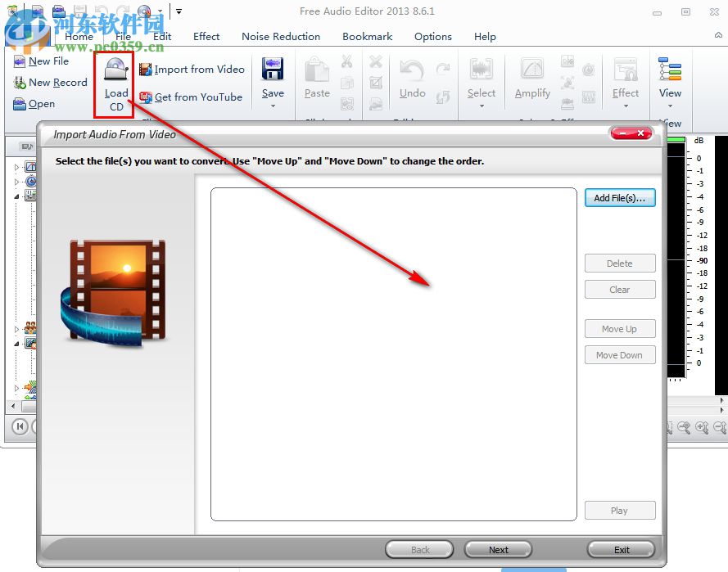Click the Move Down button
This screenshot has width=728, height=572.
click(x=620, y=355)
